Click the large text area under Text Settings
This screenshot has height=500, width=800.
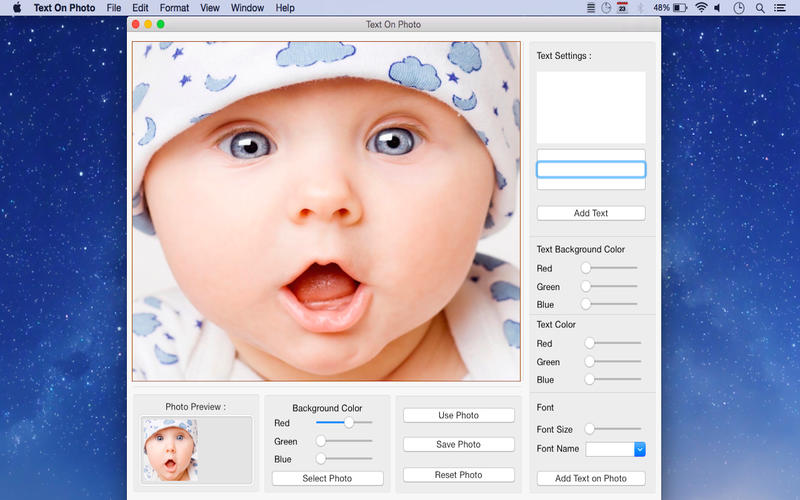591,108
